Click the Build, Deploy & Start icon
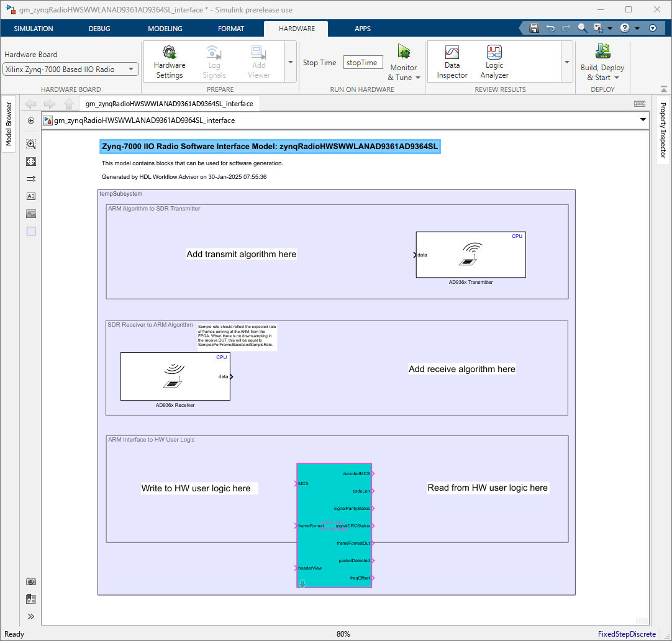The width and height of the screenshot is (672, 641). 602,52
